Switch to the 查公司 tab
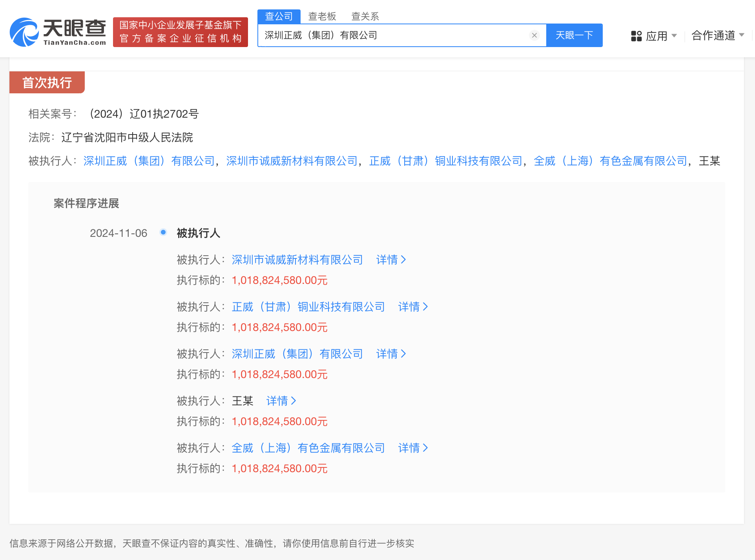This screenshot has height=560, width=755. pyautogui.click(x=279, y=16)
